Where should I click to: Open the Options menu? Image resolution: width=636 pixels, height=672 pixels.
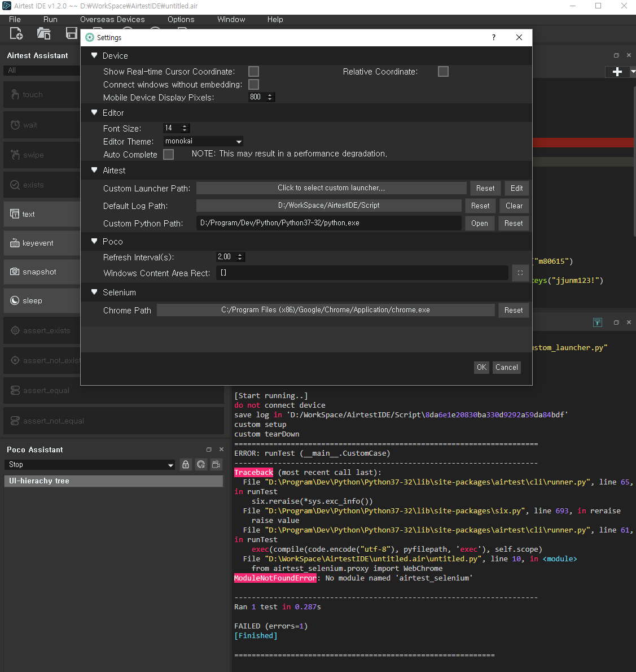coord(181,19)
